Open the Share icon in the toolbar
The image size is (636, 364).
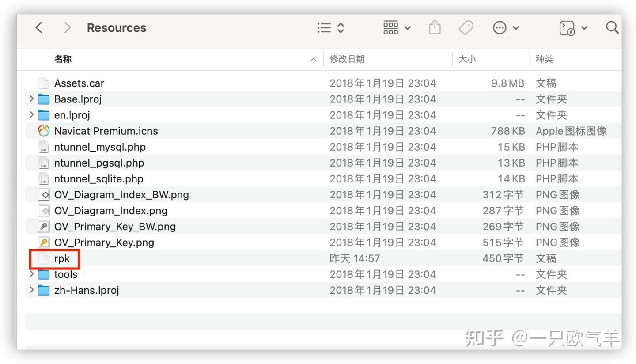point(434,27)
